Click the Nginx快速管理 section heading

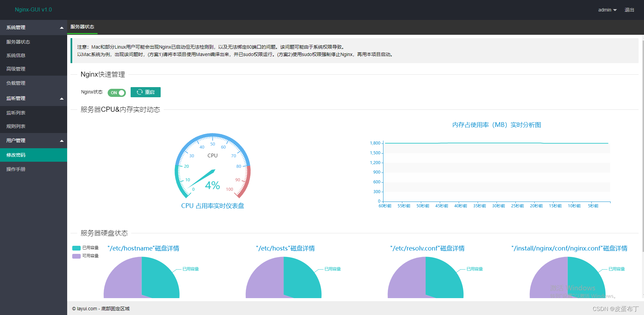(x=103, y=74)
